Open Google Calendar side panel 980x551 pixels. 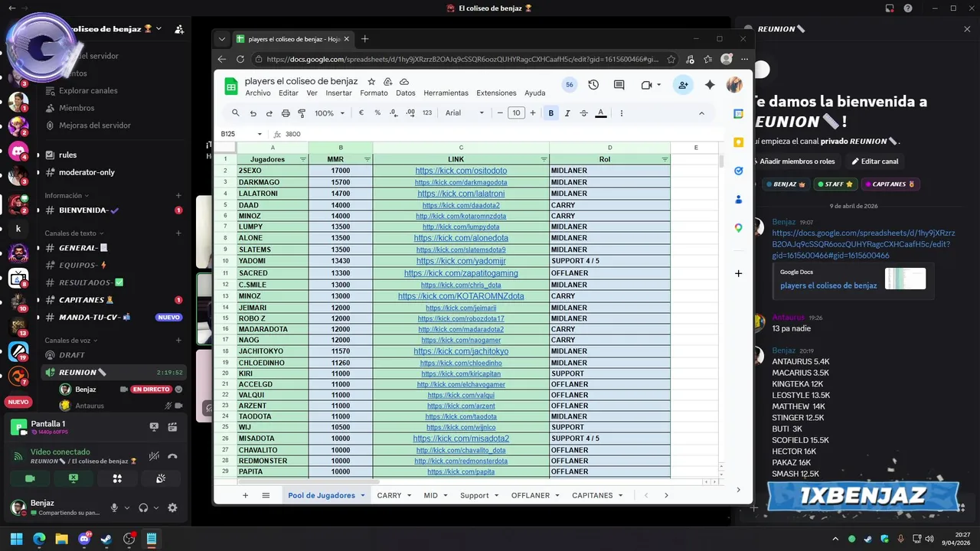coord(738,114)
